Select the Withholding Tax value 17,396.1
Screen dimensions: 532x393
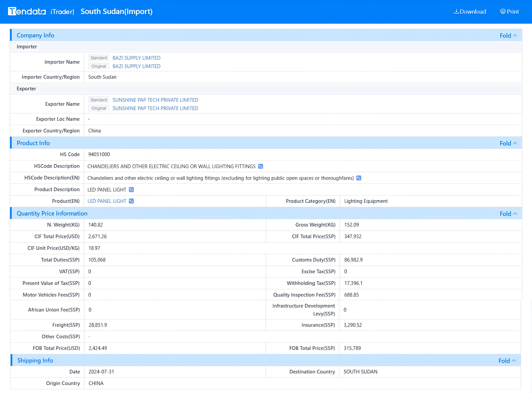click(x=353, y=283)
